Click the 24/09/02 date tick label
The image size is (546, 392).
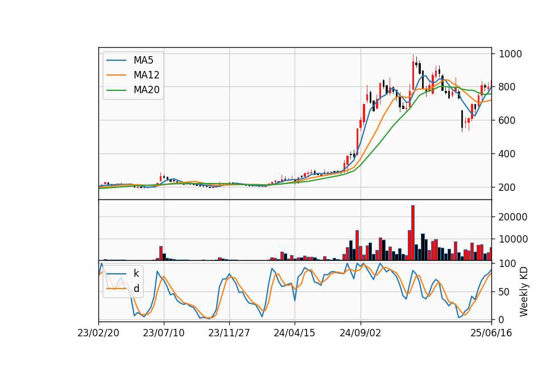click(x=361, y=333)
